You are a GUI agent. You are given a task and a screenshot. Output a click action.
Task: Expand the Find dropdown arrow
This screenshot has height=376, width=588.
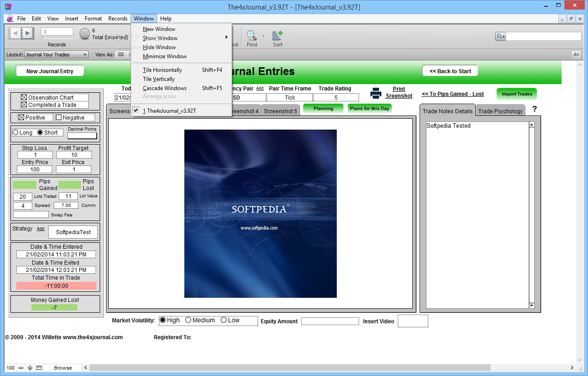click(263, 35)
